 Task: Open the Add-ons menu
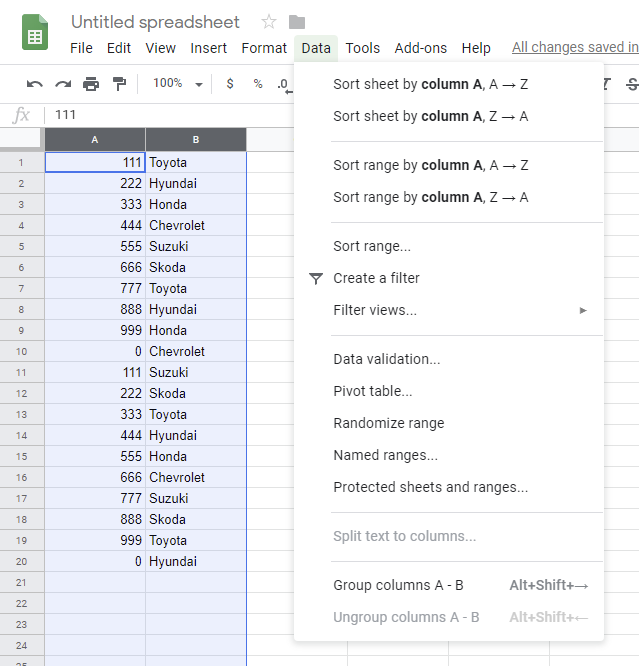tap(421, 48)
